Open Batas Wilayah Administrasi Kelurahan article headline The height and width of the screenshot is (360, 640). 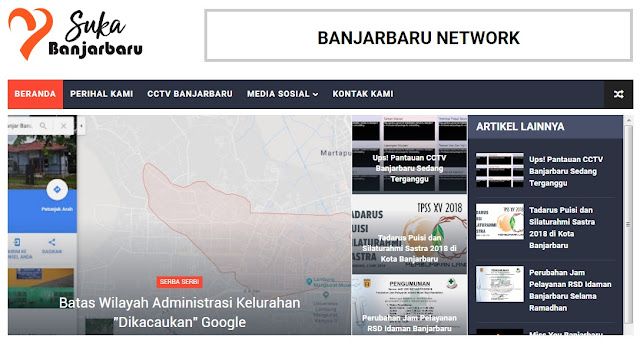180,312
